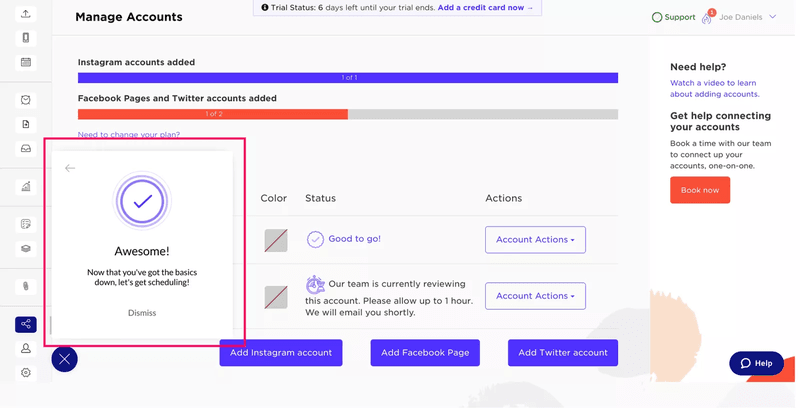Click the mobile phone icon in sidebar
The height and width of the screenshot is (408, 800).
pyautogui.click(x=26, y=38)
